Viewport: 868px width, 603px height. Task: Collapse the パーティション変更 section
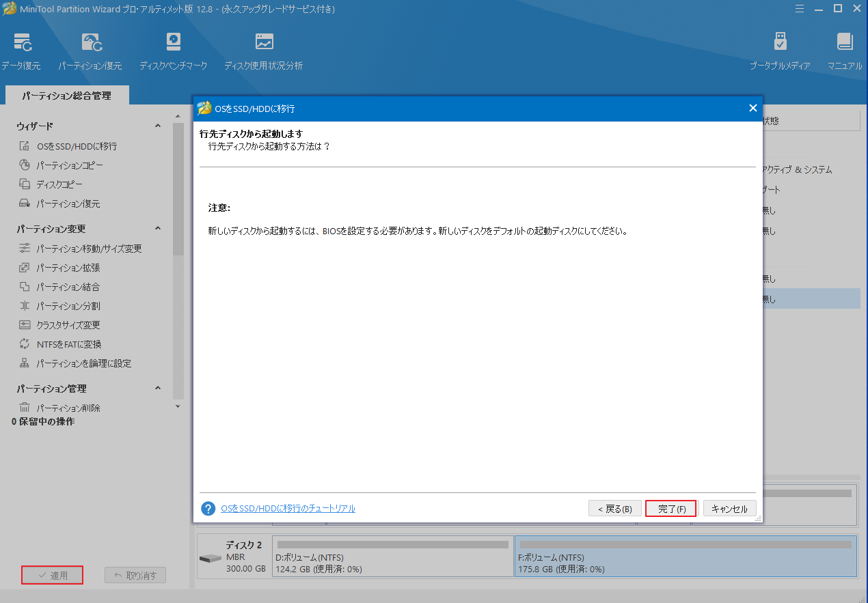(157, 229)
